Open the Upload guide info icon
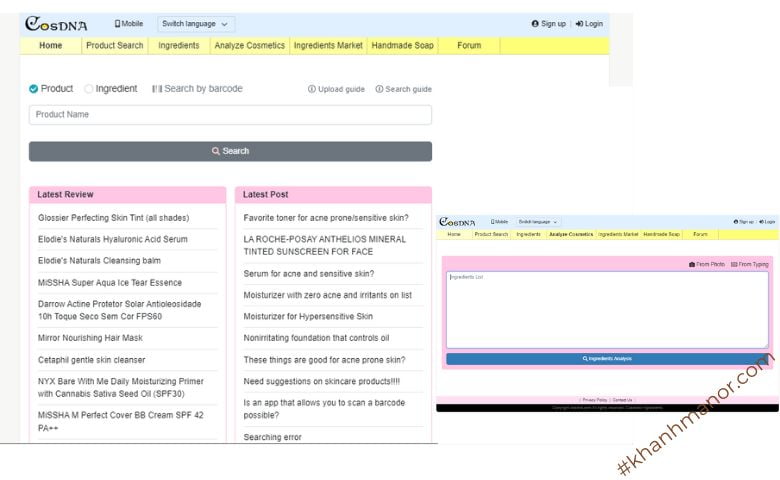 (x=312, y=89)
